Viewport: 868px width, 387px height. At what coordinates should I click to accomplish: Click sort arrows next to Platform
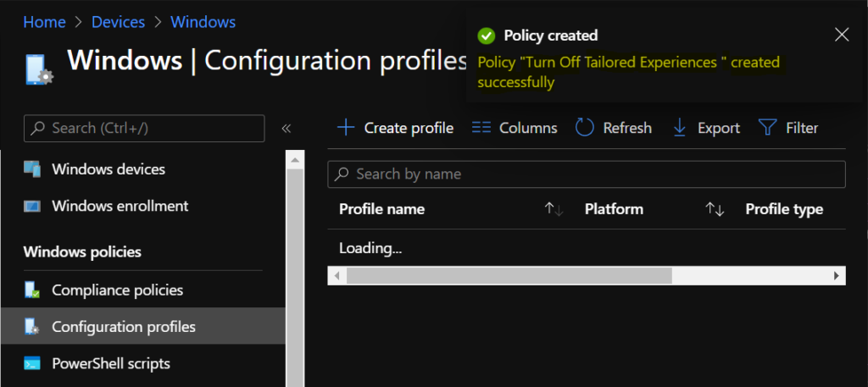pos(715,209)
